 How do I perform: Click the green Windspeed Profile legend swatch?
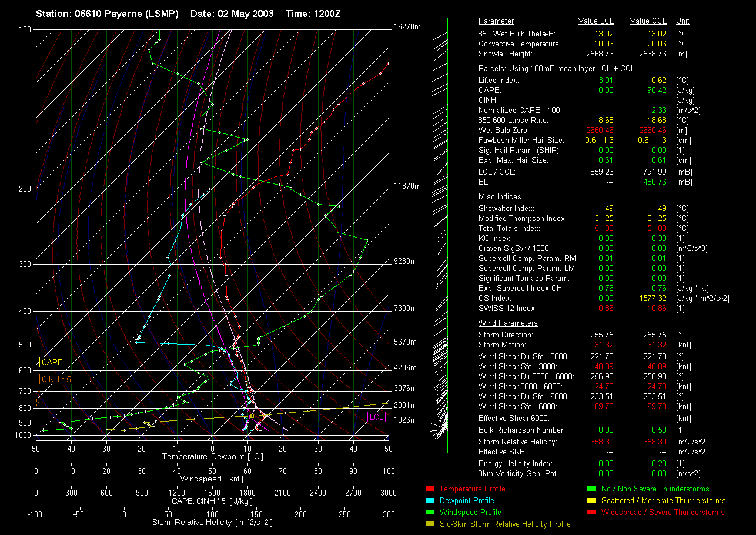point(429,512)
